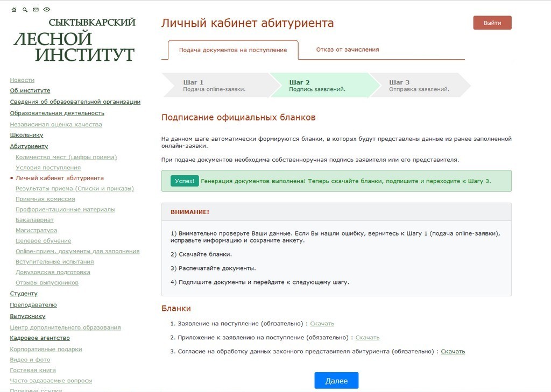Jump to Шаг 3 Отправка заявлений
551x392 pixels.
click(419, 85)
